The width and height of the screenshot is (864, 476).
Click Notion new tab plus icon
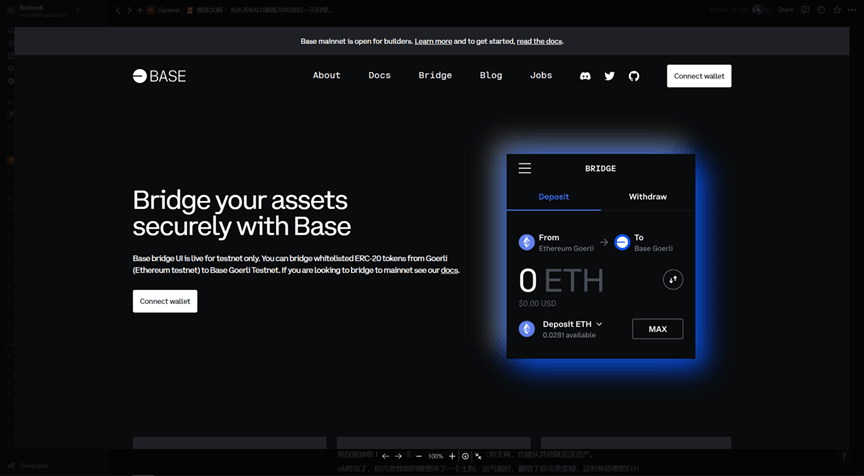pyautogui.click(x=140, y=10)
